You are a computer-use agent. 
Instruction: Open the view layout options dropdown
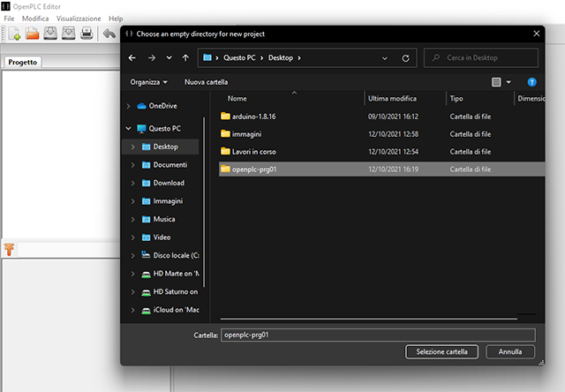pyautogui.click(x=508, y=82)
